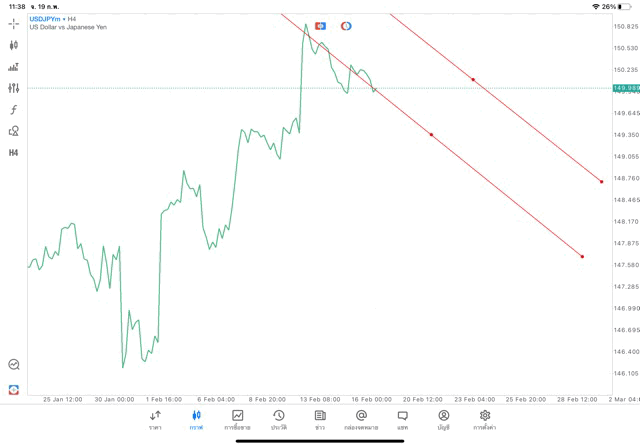Tap the red-blue trade panel button on chart

coord(320,25)
